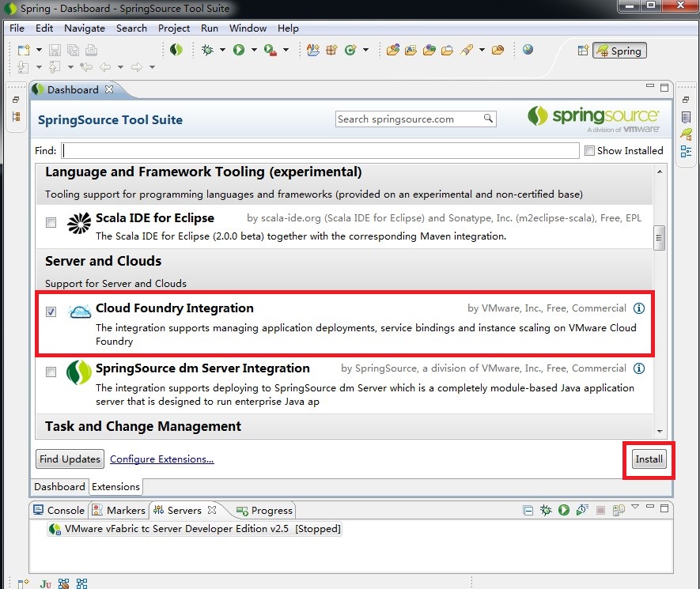Open the Configure Extensions link
This screenshot has width=700, height=589.
coord(161,459)
